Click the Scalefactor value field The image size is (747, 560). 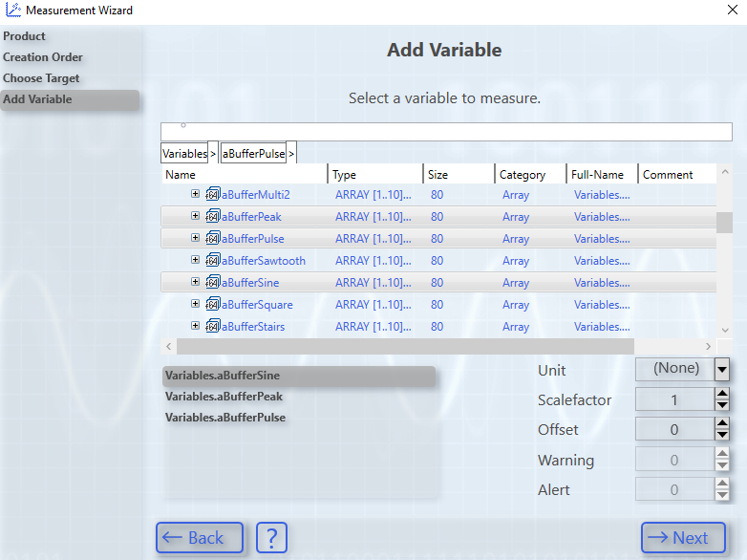(x=674, y=399)
